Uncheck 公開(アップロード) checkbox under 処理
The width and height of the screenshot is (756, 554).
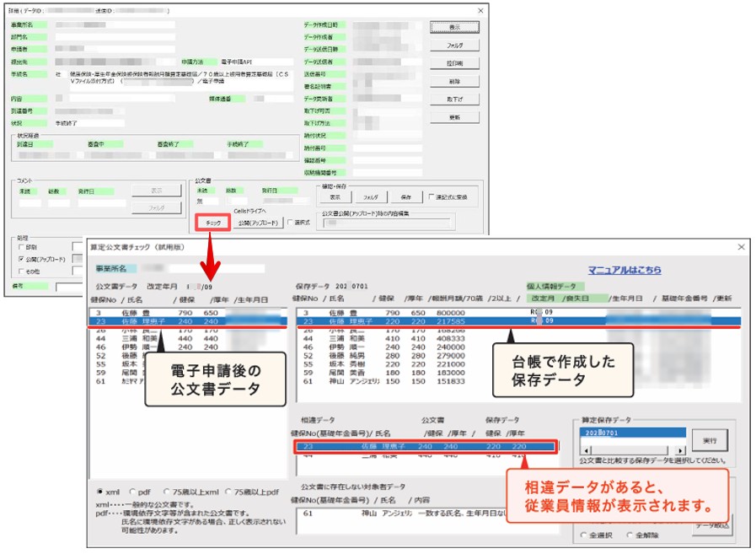click(x=21, y=259)
